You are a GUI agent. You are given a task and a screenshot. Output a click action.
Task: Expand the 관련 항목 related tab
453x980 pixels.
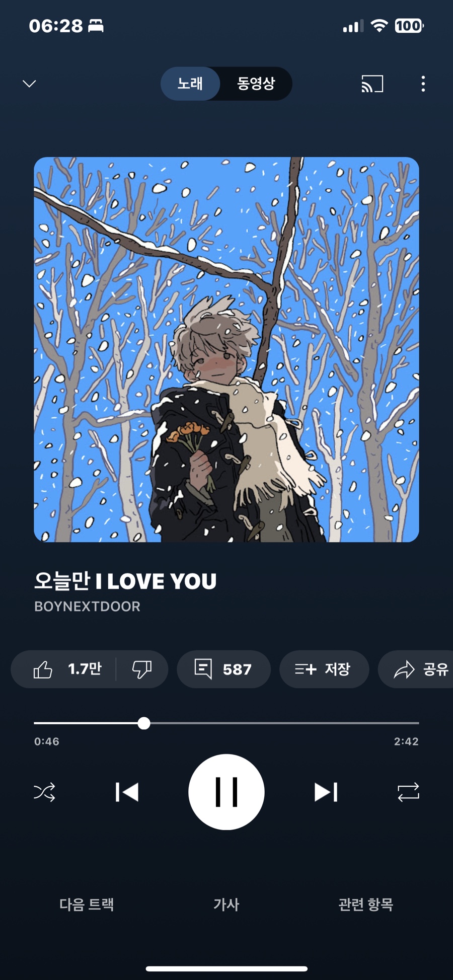[366, 904]
